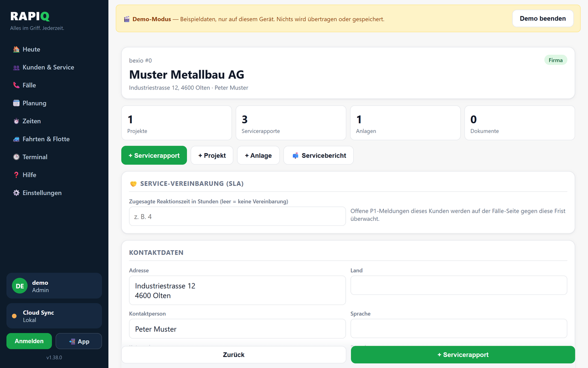588x368 pixels.
Task: Open Terminal from the sidebar
Action: pyautogui.click(x=54, y=157)
